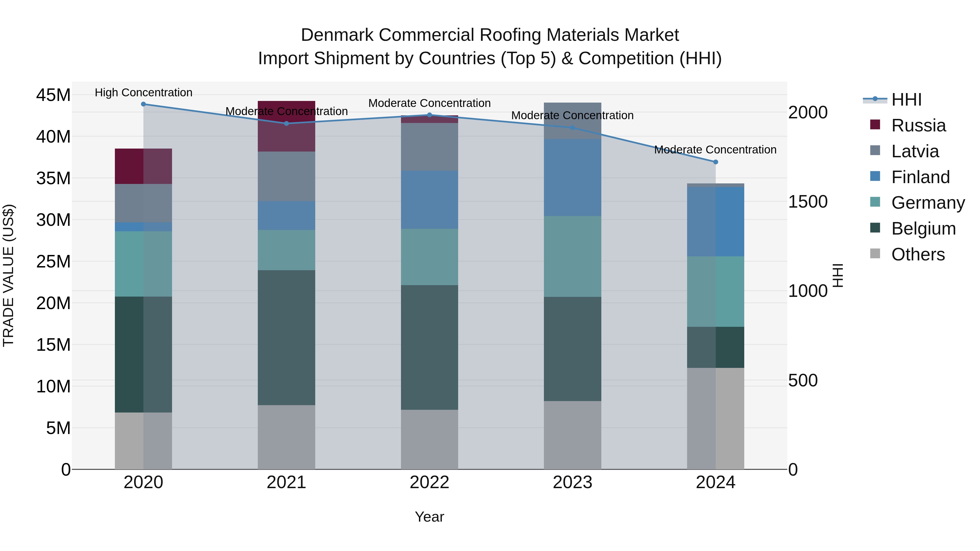
Task: Toggle the Others legend entry
Action: (x=907, y=254)
